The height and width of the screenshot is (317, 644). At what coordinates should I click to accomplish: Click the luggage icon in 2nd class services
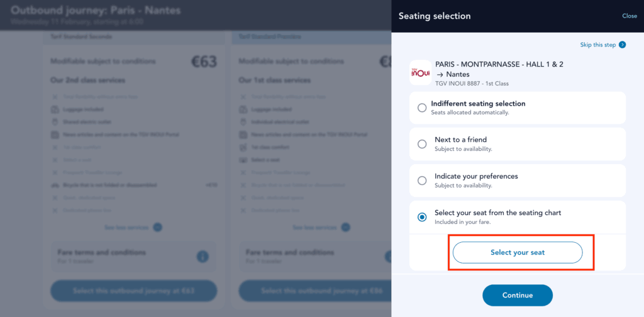55,109
